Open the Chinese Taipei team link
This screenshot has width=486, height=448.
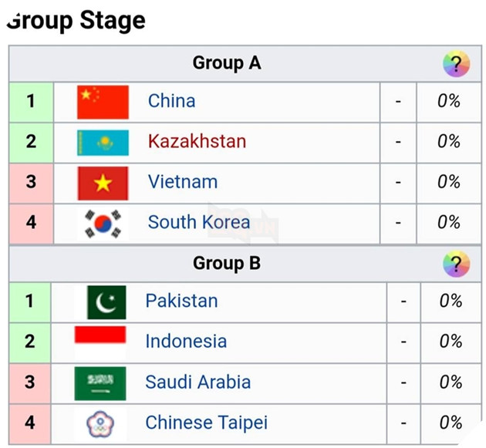(207, 423)
